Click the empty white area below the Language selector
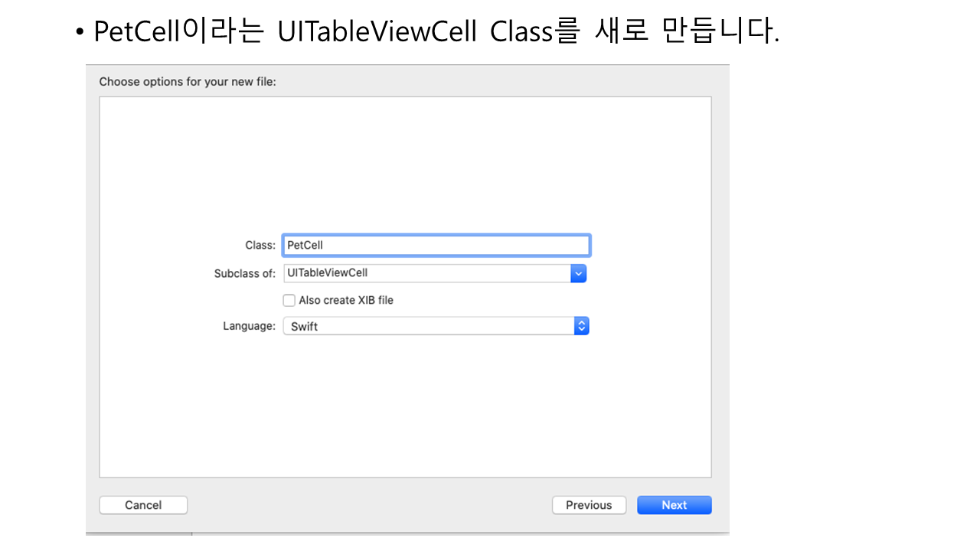The height and width of the screenshot is (551, 980). (406, 406)
